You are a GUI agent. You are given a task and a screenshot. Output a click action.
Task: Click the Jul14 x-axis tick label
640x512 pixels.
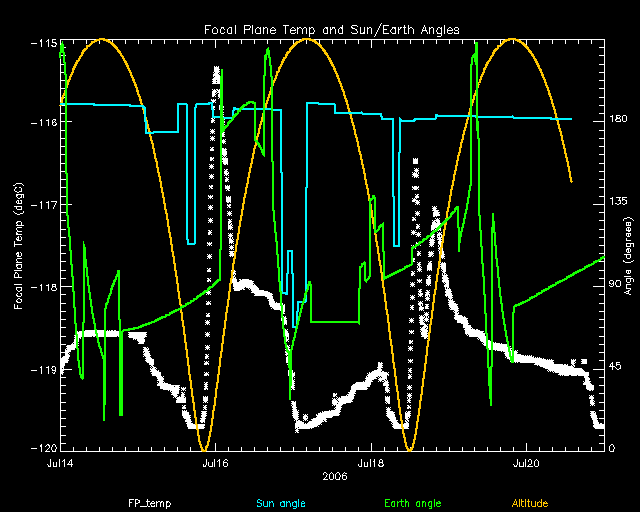60,464
